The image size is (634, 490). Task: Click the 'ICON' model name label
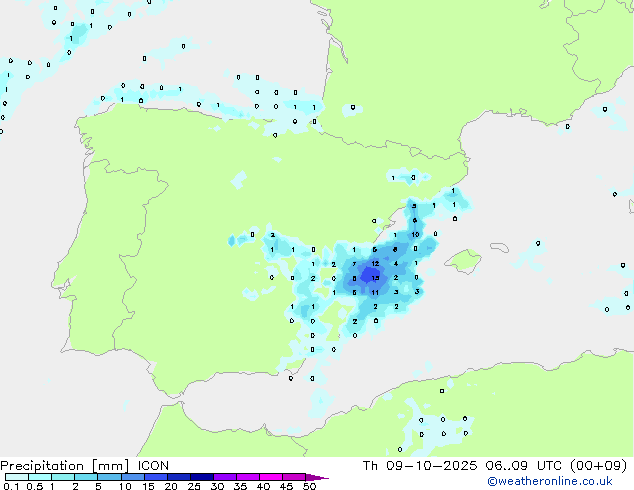153,466
